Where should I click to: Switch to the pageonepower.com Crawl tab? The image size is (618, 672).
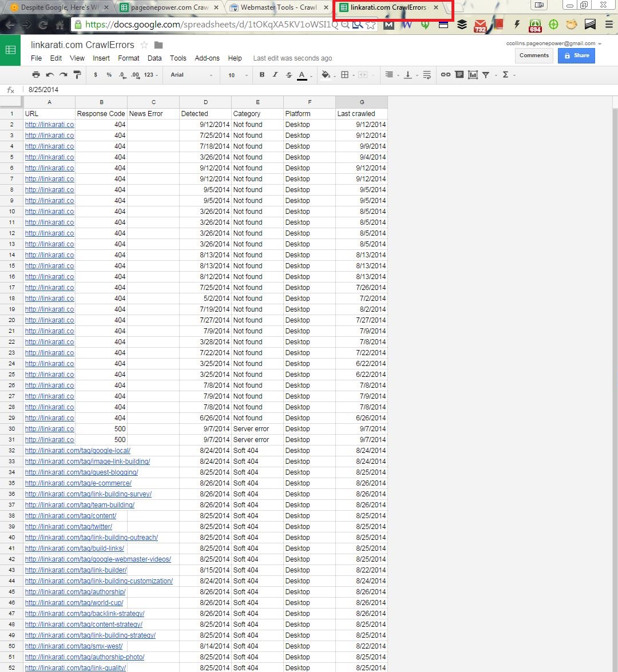tap(169, 7)
